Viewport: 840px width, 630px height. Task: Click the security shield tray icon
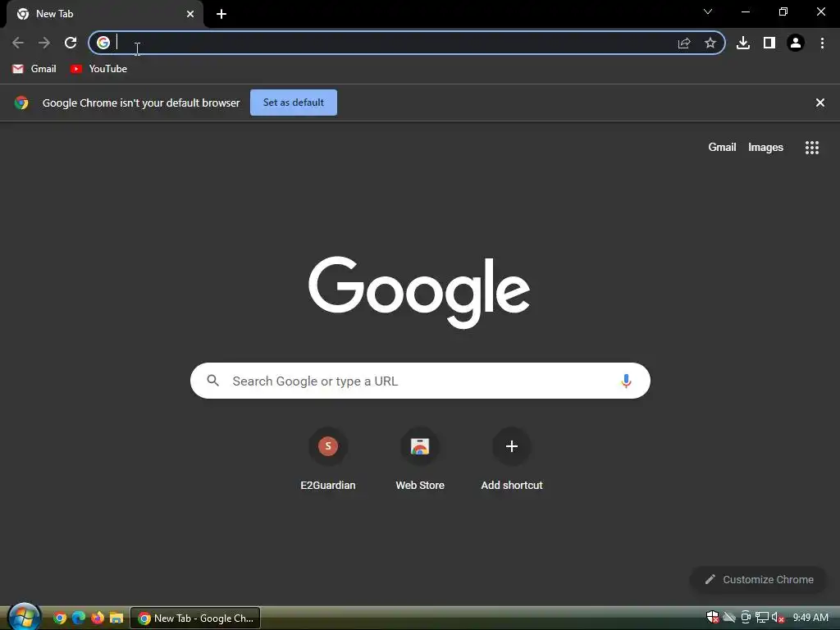coord(713,618)
